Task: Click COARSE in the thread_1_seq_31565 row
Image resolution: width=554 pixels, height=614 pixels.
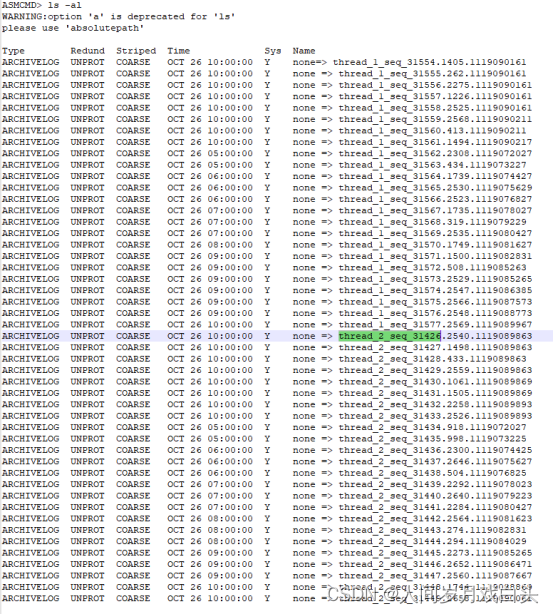Action: [x=133, y=188]
